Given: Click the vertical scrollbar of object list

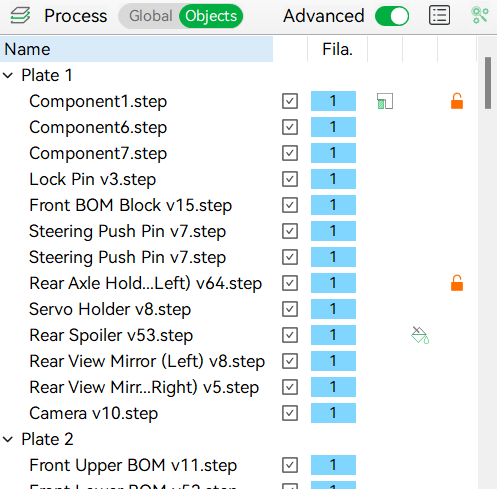Looking at the screenshot, I should tap(488, 83).
